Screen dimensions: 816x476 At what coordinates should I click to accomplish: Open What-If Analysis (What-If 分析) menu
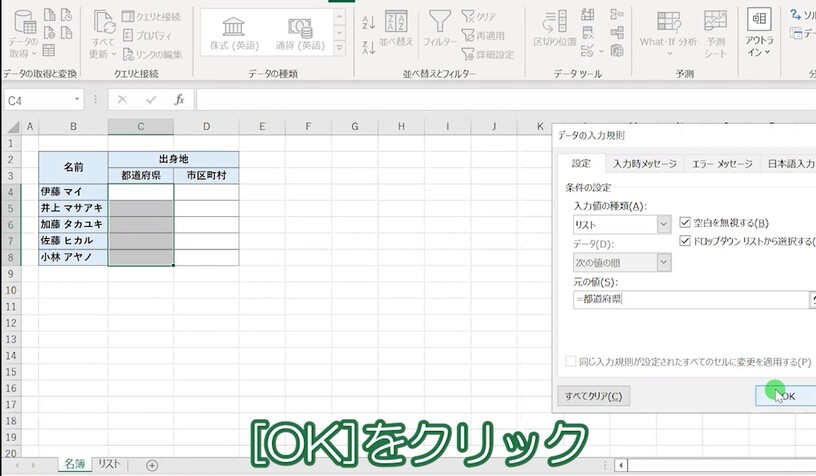pyautogui.click(x=668, y=33)
